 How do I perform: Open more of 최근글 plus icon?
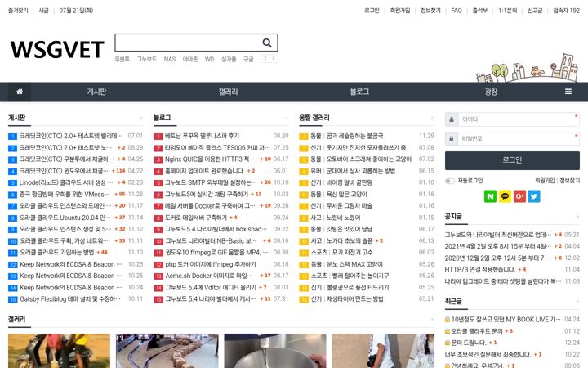click(x=577, y=302)
